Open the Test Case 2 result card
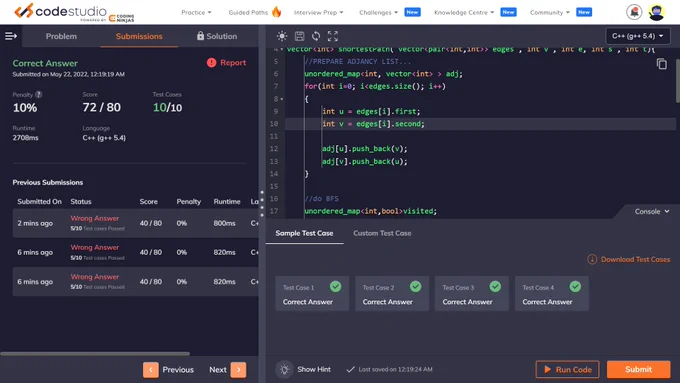Image resolution: width=680 pixels, height=383 pixels. [392, 294]
